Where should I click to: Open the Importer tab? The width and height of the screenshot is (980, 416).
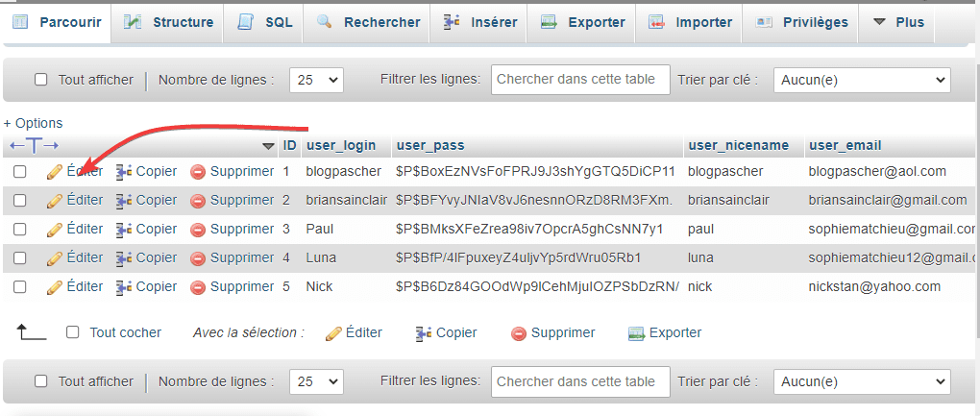pyautogui.click(x=690, y=22)
